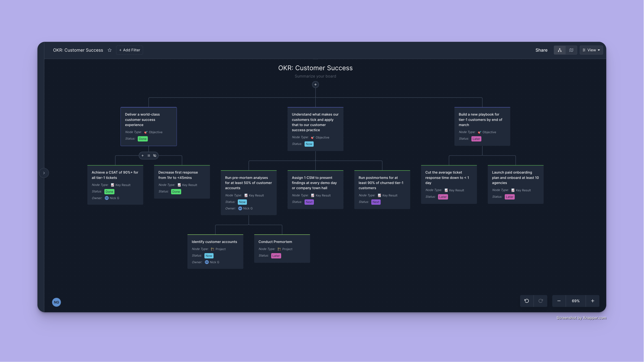Click Later status on Cut average ticket node

443,197
